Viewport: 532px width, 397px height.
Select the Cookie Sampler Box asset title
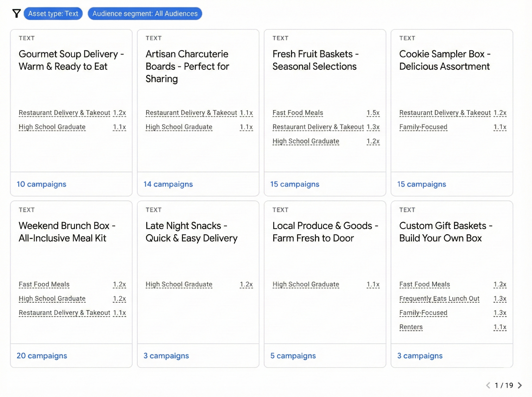(444, 60)
